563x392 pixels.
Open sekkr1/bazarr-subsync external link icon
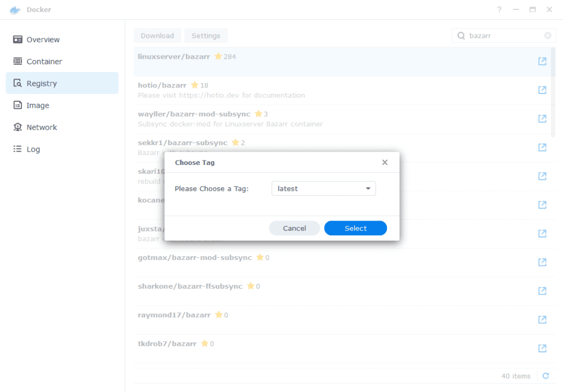[x=542, y=147]
